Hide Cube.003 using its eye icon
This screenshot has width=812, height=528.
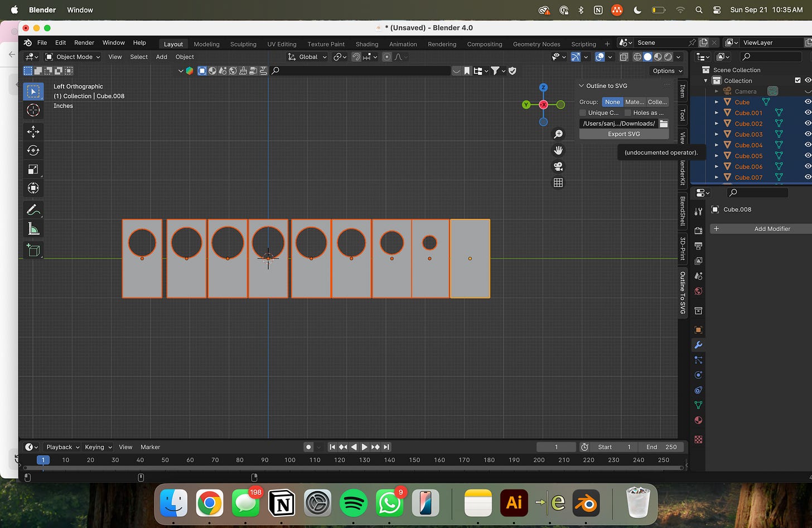click(807, 135)
